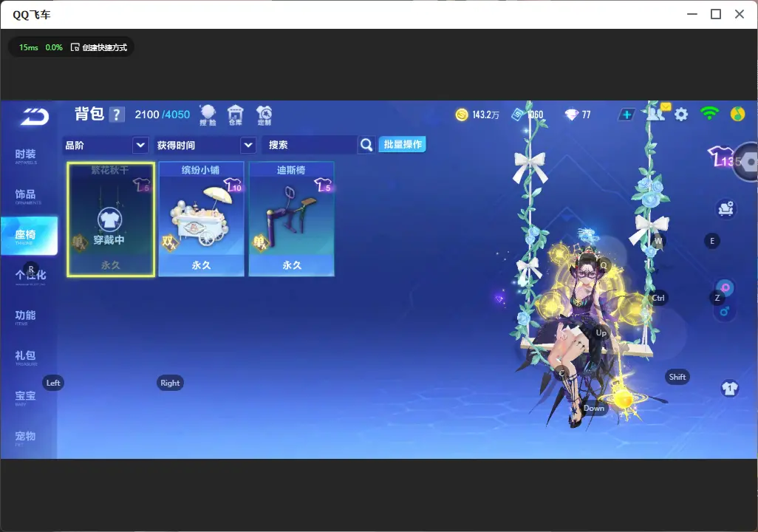This screenshot has height=532, width=758.
Task: Open the 仓库 warehouse icon
Action: pyautogui.click(x=236, y=115)
